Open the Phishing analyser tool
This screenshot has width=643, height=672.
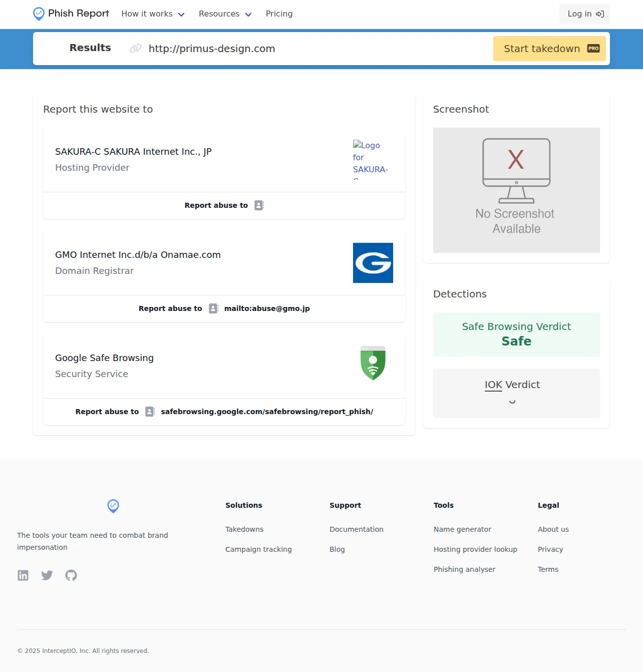point(464,569)
